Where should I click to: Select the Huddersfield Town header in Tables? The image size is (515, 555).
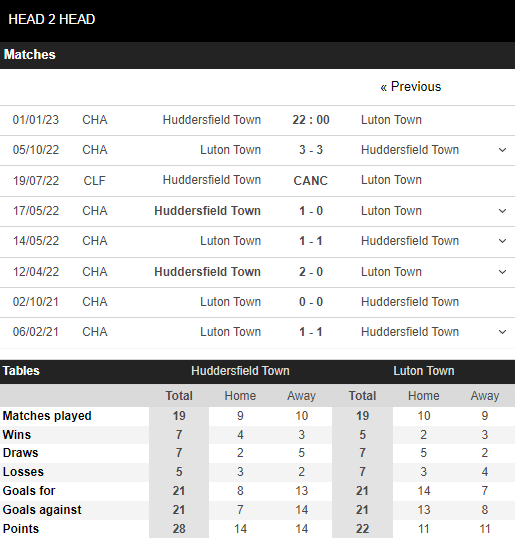(240, 371)
